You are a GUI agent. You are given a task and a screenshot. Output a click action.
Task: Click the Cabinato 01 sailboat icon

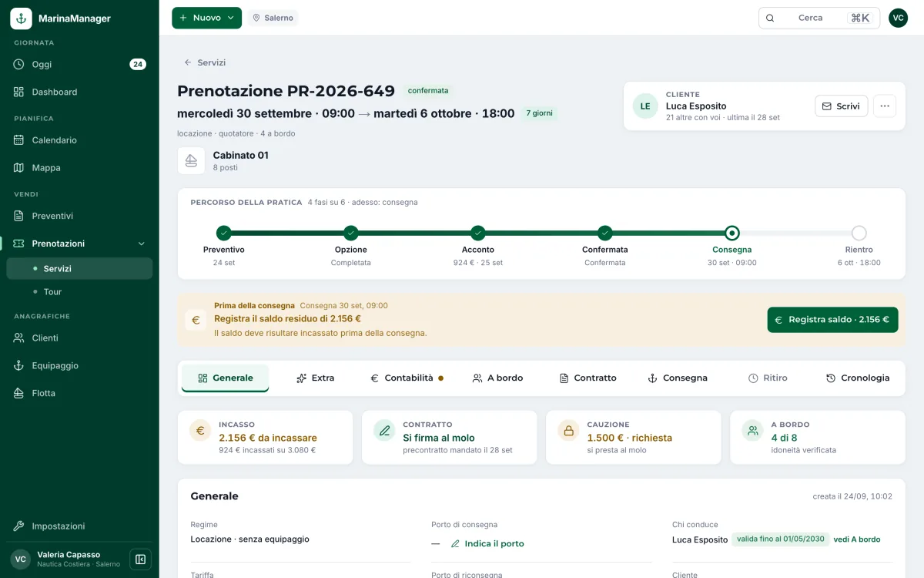191,160
